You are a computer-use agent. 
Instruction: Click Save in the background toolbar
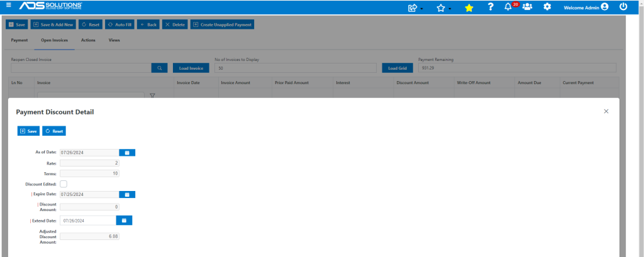[17, 25]
